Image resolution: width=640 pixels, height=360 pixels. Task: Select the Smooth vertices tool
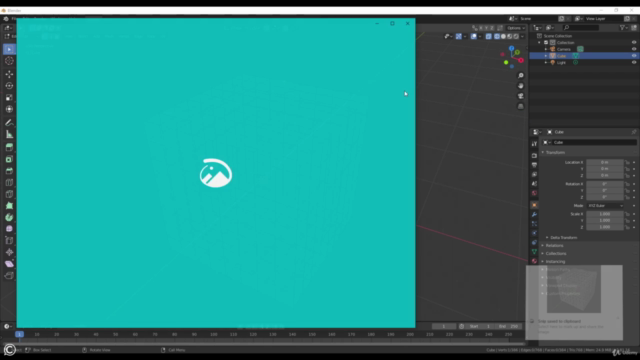click(9, 229)
